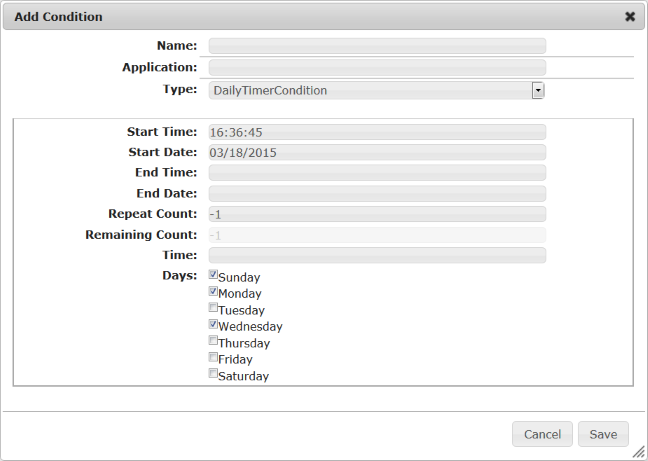This screenshot has height=461, width=648.
Task: Enable the Thursday checkbox
Action: (x=213, y=341)
